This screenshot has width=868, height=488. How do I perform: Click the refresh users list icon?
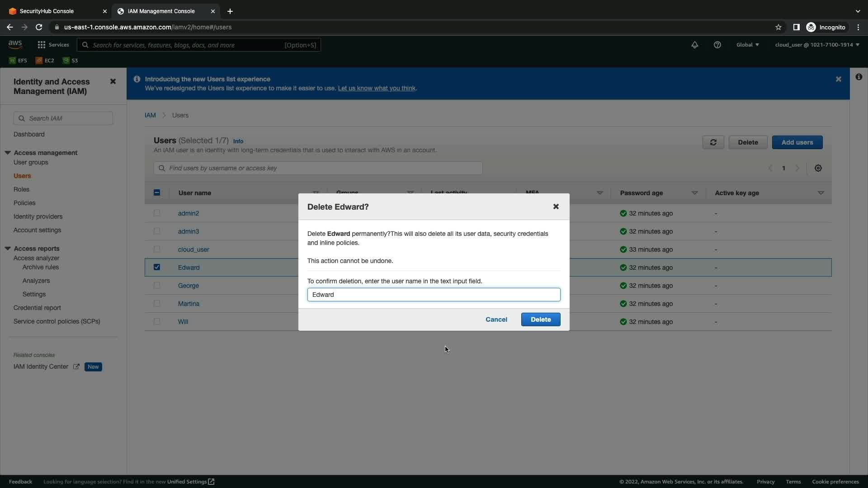(713, 142)
